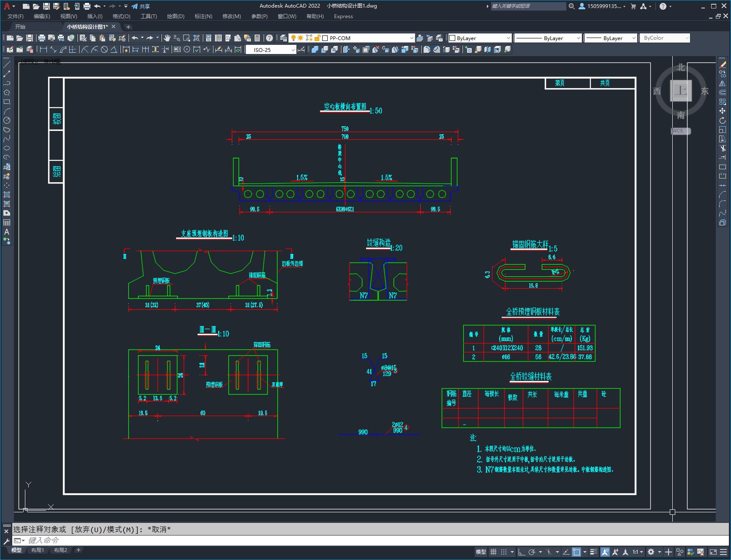The height and width of the screenshot is (560, 731).
Task: Click the top face of the ViewCube
Action: click(681, 90)
